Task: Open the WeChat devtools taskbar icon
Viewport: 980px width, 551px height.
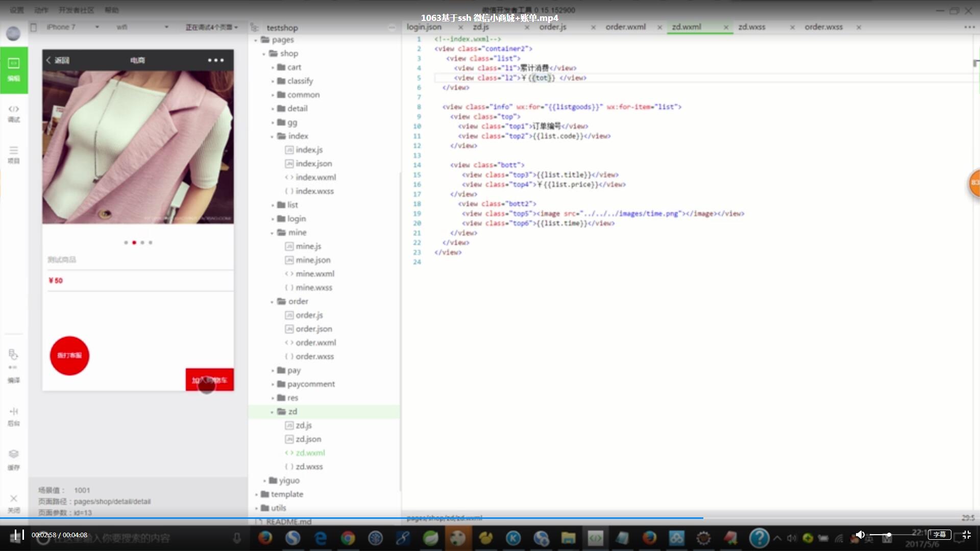Action: pyautogui.click(x=595, y=538)
